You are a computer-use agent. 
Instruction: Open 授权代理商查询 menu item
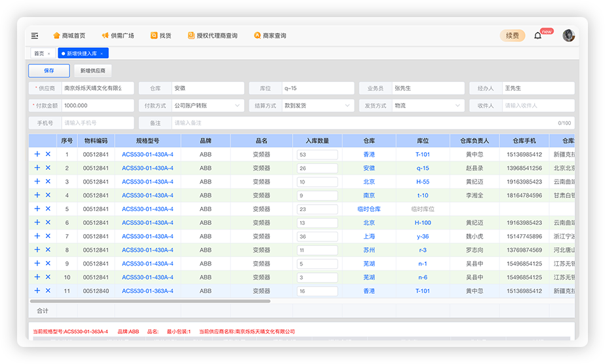213,35
